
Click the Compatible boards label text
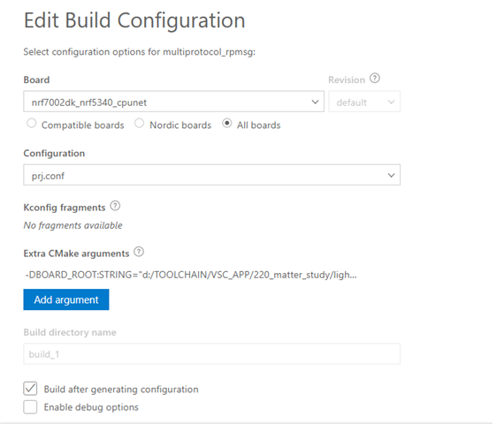pyautogui.click(x=82, y=125)
